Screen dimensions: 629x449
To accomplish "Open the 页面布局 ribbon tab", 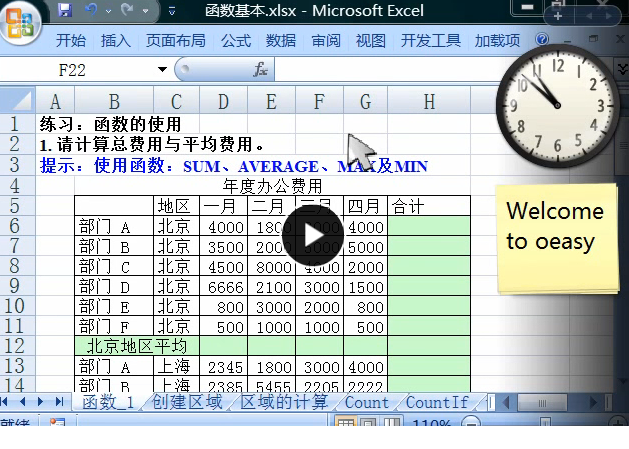I will pyautogui.click(x=176, y=41).
